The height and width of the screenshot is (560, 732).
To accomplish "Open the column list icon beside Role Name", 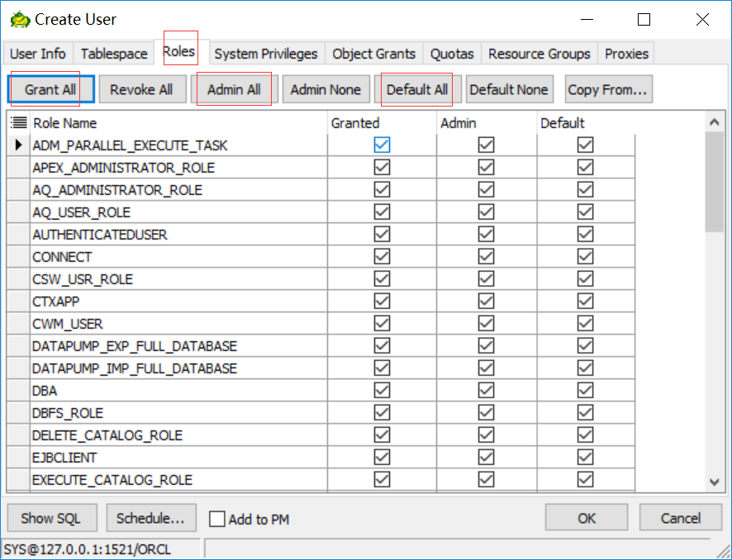I will pos(19,123).
